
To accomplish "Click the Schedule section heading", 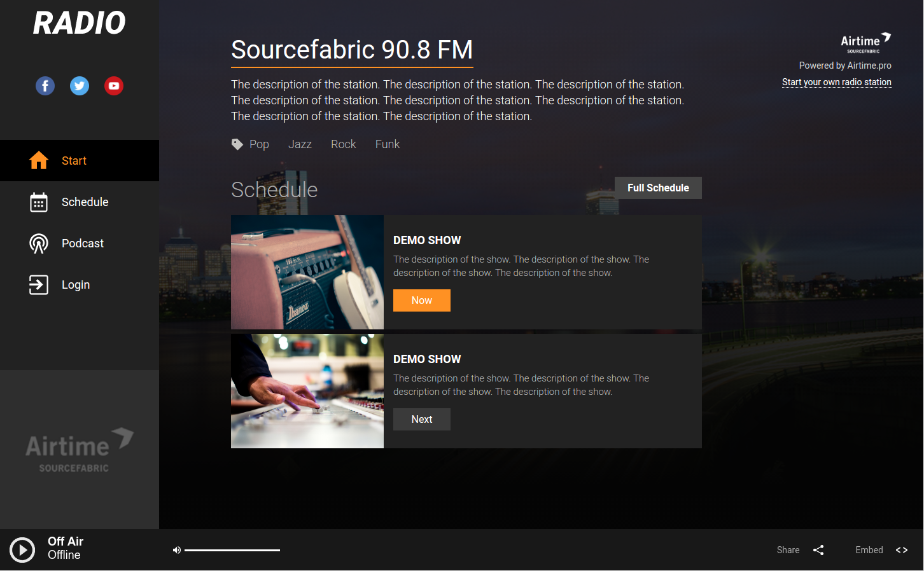I will click(x=274, y=189).
